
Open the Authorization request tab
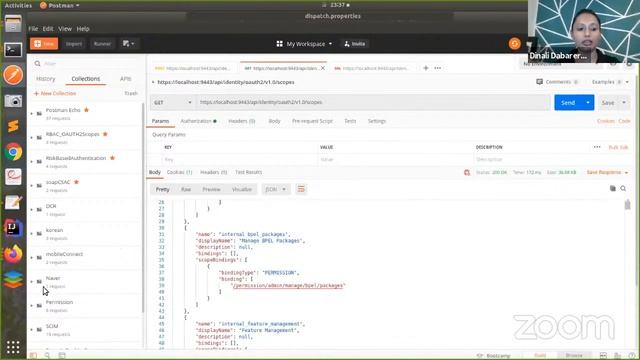198,121
